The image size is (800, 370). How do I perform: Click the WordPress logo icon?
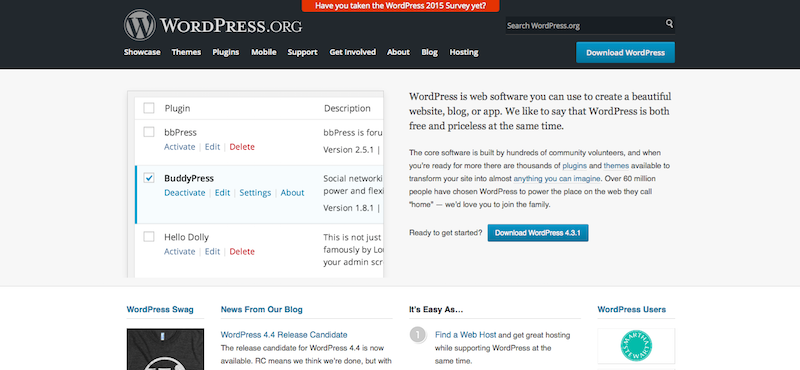(139, 25)
